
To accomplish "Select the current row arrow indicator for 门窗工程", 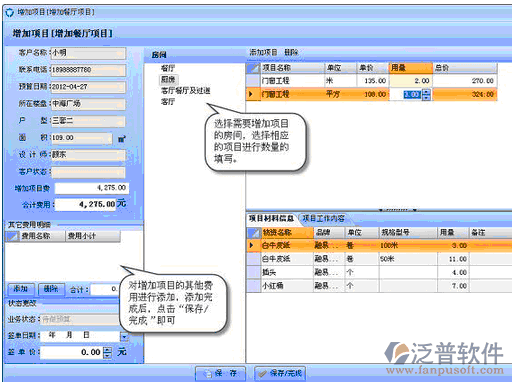I will tap(251, 94).
